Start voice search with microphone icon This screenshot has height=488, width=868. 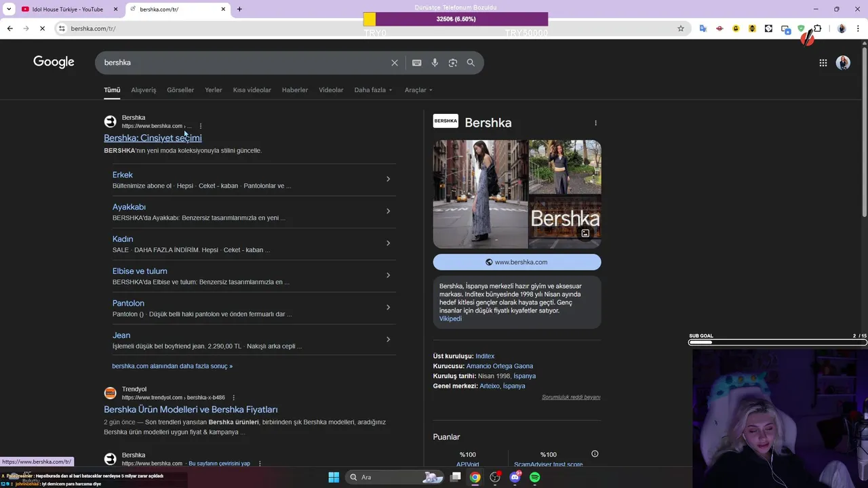pyautogui.click(x=435, y=62)
